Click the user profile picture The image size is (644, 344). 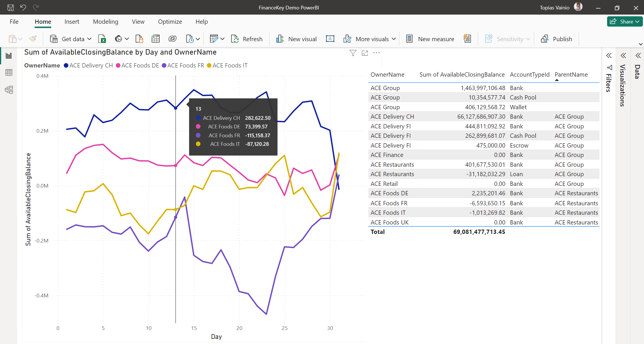578,7
